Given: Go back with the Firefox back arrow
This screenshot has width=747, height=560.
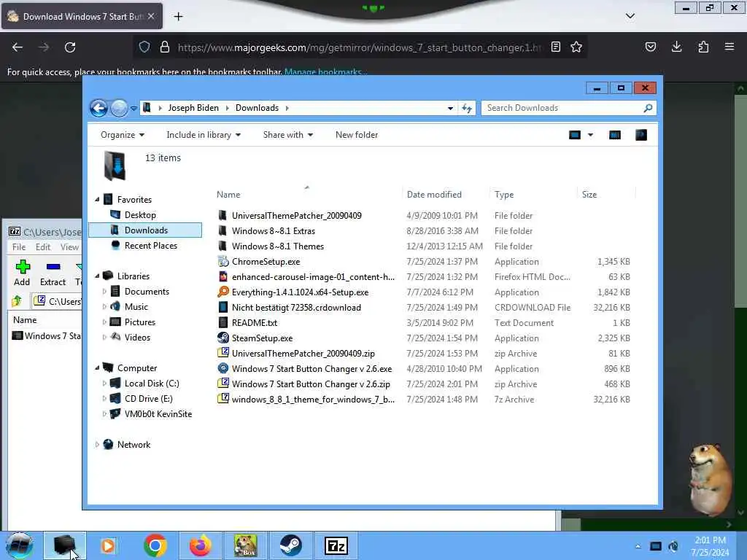Looking at the screenshot, I should [18, 47].
